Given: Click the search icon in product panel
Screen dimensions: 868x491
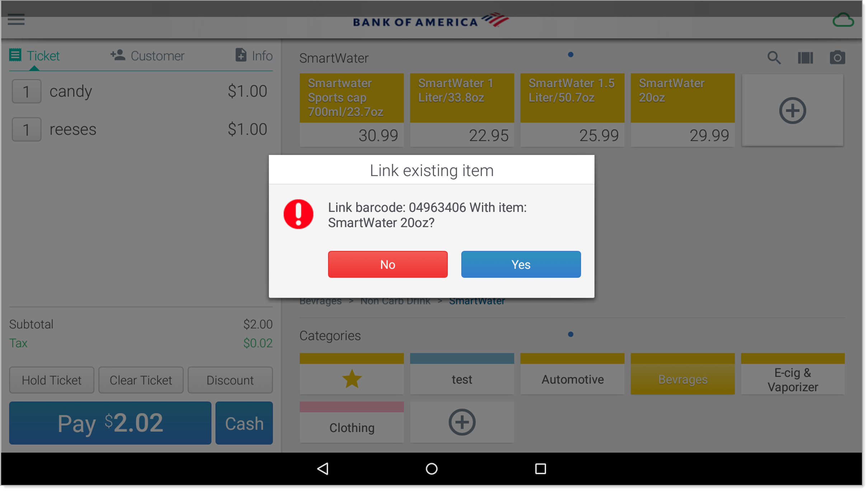Looking at the screenshot, I should coord(774,58).
